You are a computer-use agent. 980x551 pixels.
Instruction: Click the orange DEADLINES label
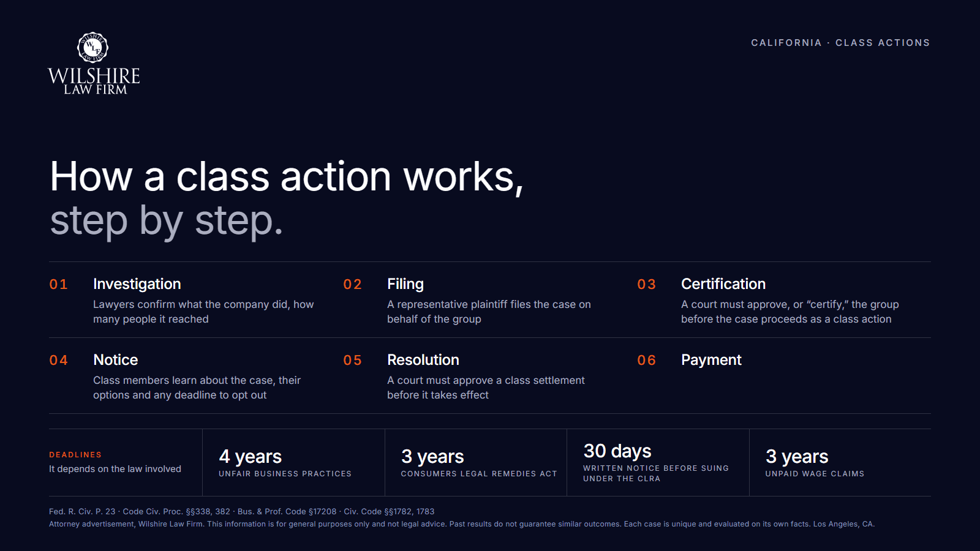75,455
